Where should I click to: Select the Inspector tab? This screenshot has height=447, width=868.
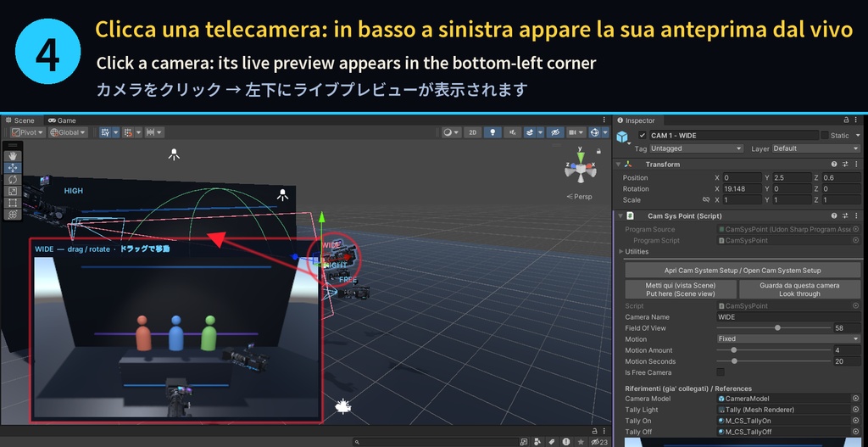pos(637,120)
